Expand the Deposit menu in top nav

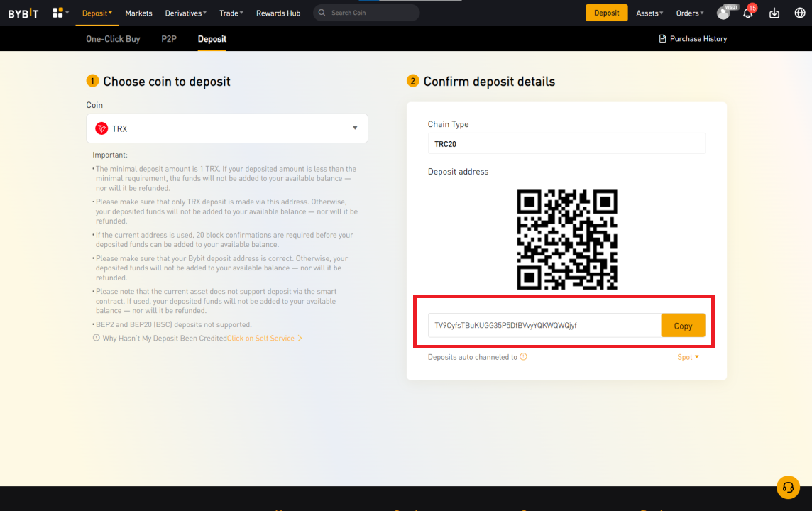click(97, 13)
